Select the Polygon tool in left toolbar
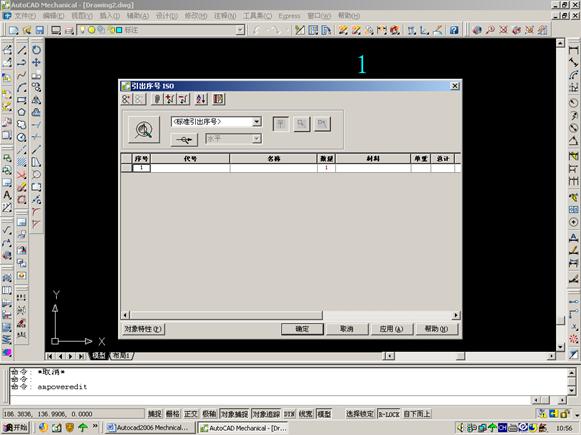The height and width of the screenshot is (435, 581). [21, 112]
